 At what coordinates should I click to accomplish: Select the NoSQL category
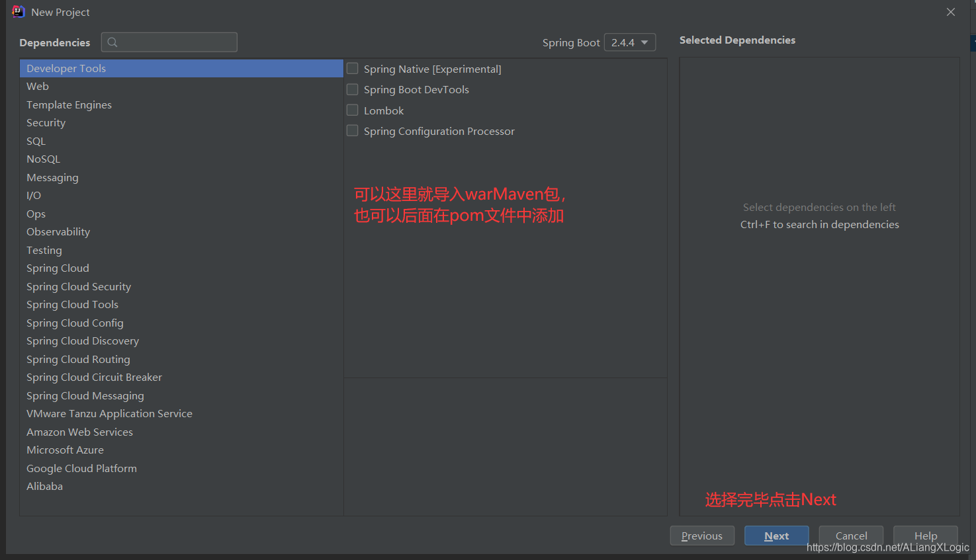coord(181,159)
